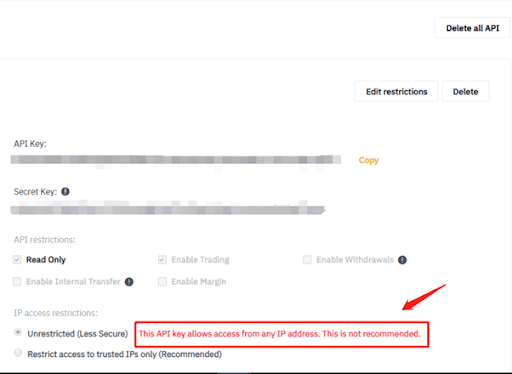Click the info icon beside Secret Key
This screenshot has width=512, height=374.
[x=65, y=192]
